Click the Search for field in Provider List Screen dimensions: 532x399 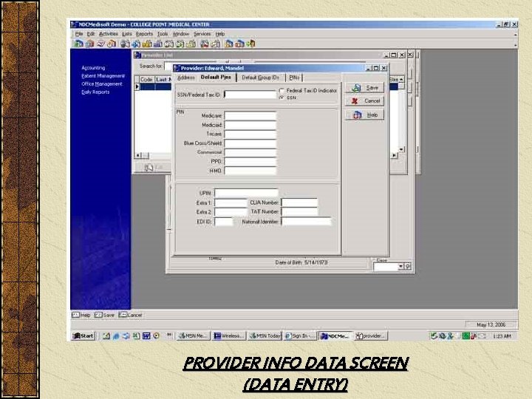[168, 66]
